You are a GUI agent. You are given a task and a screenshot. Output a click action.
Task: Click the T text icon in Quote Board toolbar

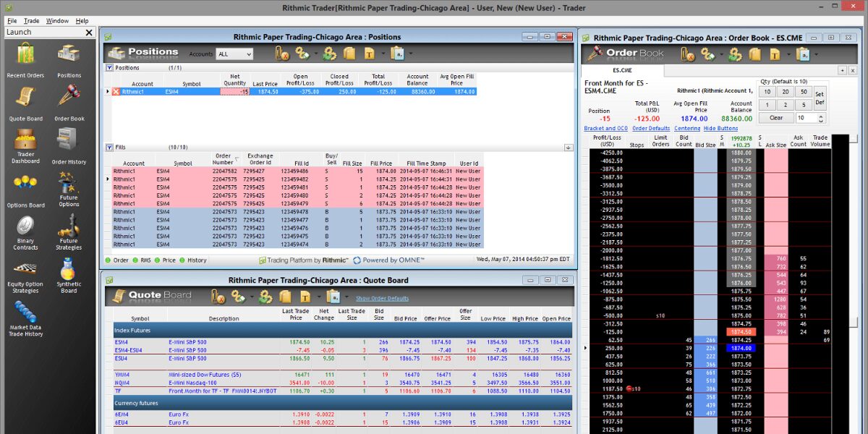306,296
